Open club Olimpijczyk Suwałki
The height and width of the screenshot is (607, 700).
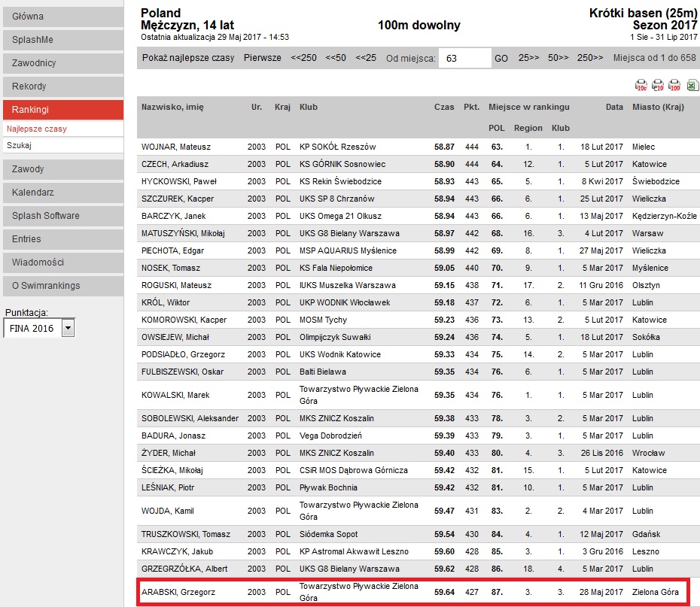(x=335, y=338)
